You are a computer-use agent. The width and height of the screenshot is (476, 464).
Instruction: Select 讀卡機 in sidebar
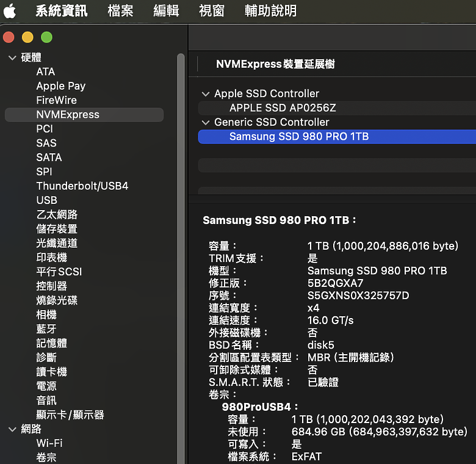(x=52, y=372)
